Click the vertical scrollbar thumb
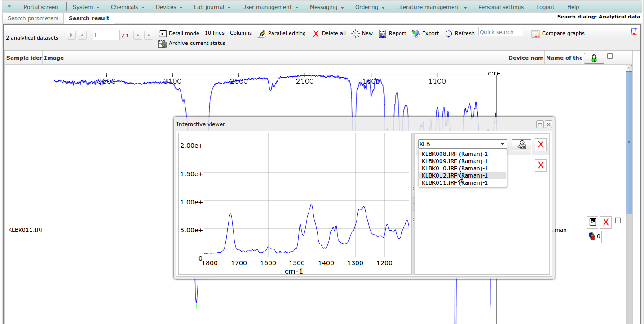 (629, 144)
